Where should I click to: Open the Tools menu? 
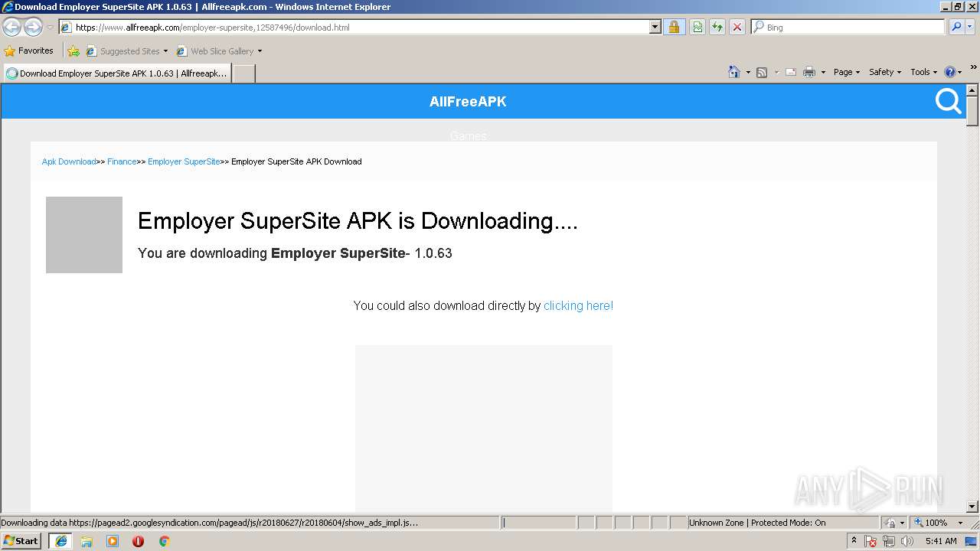pyautogui.click(x=923, y=72)
